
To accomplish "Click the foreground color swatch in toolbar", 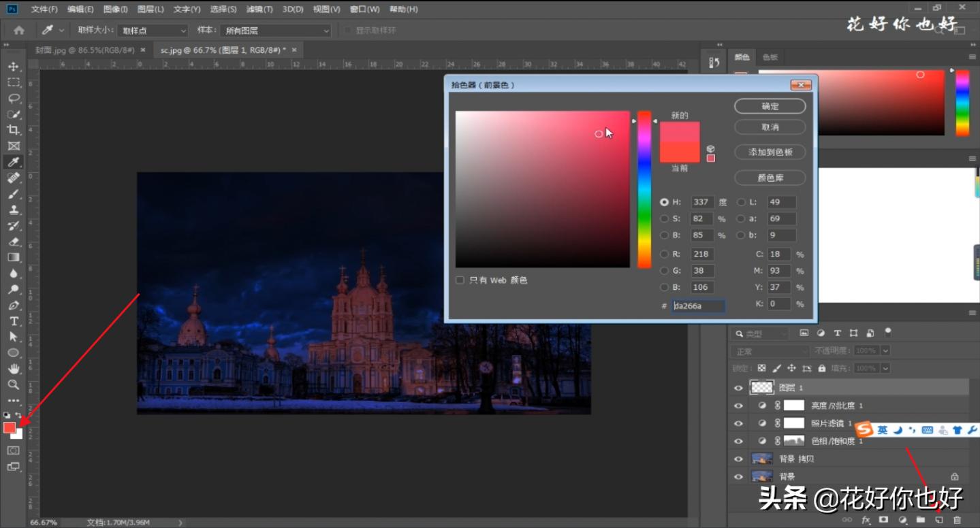I will pyautogui.click(x=10, y=427).
